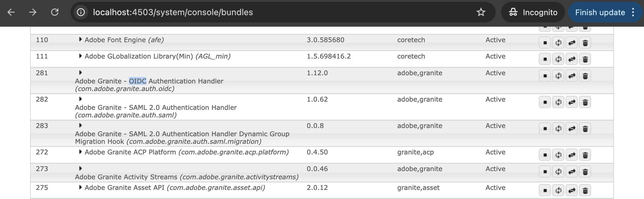Expand Adobe Font Engine bundle details
The image size is (644, 199).
click(x=80, y=39)
